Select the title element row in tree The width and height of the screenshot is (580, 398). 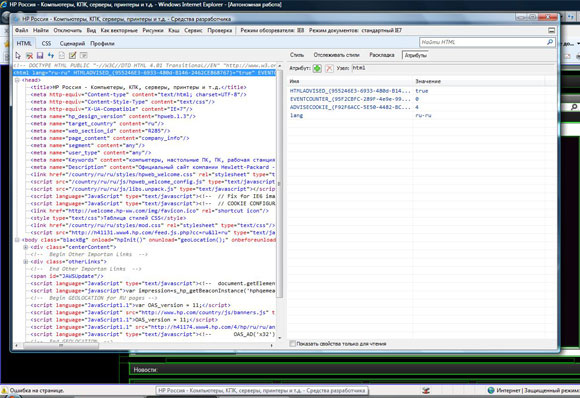pos(138,87)
